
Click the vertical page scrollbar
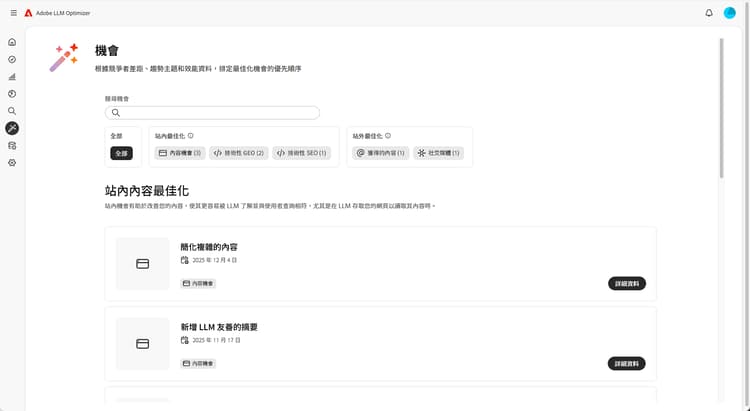(x=721, y=108)
